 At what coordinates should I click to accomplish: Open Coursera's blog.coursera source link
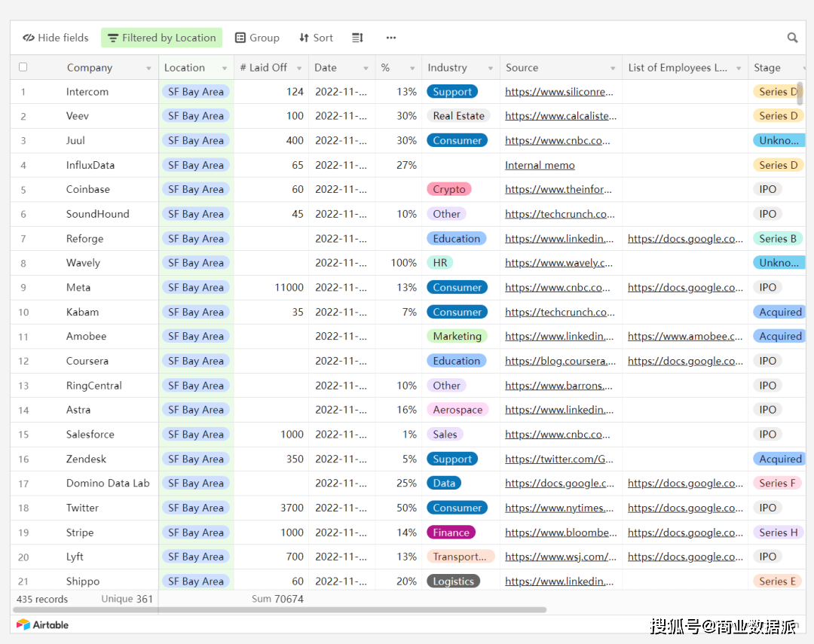pyautogui.click(x=561, y=361)
